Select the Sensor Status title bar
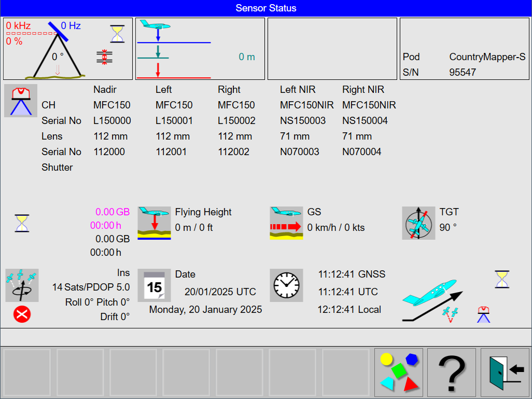Image resolution: width=532 pixels, height=399 pixels. pos(266,8)
